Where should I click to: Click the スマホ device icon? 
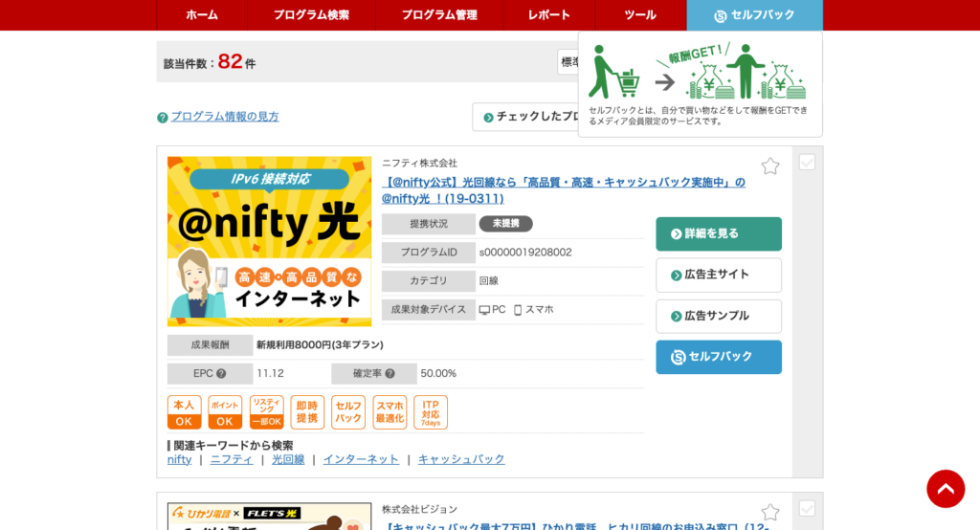pos(518,310)
